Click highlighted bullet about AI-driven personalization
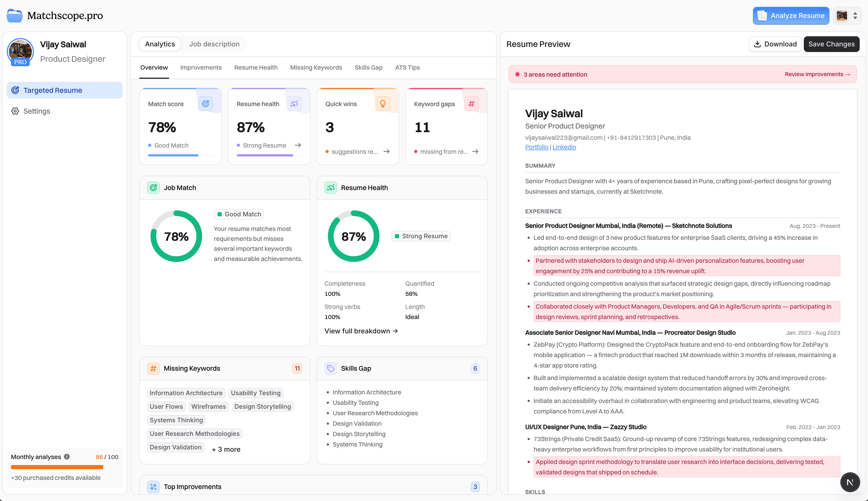Viewport: 868px width, 501px height. pos(686,266)
